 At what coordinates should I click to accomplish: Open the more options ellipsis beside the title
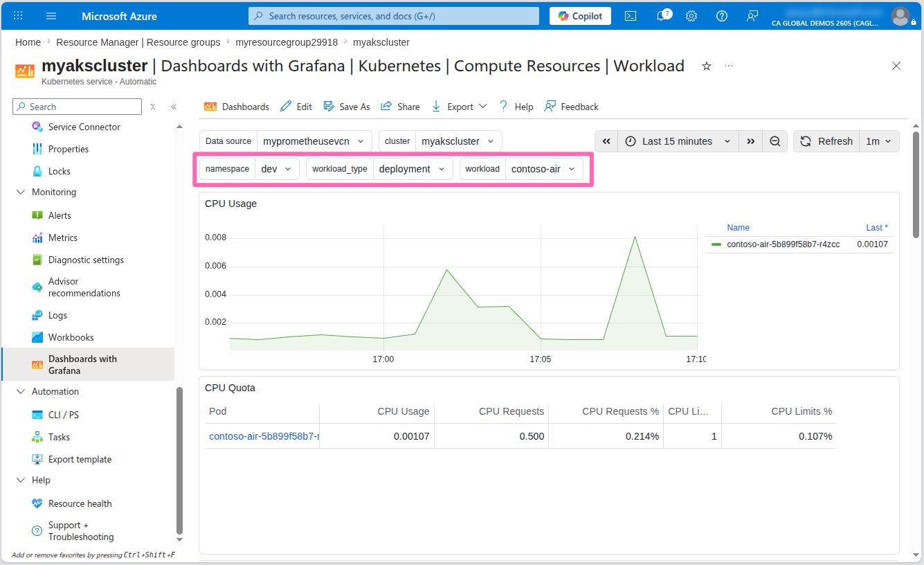point(728,66)
